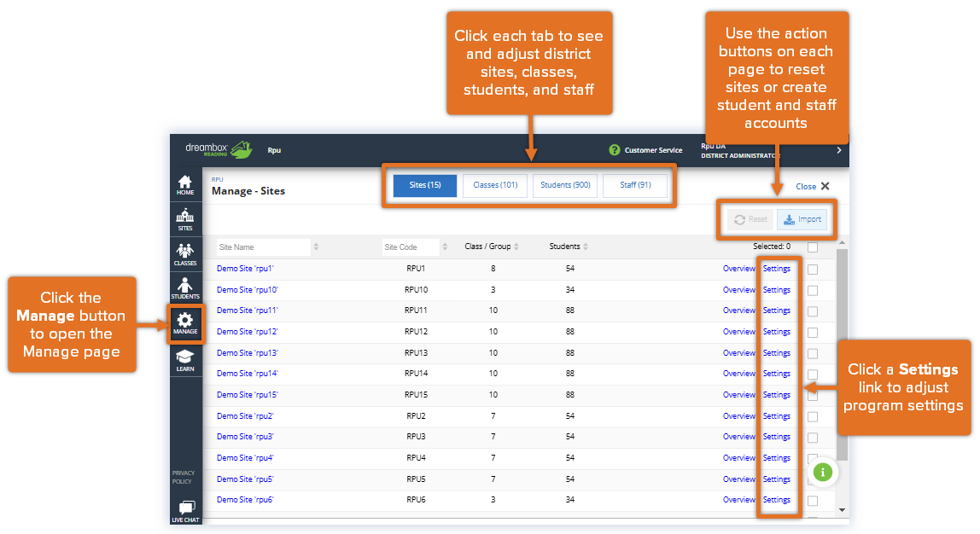Open Settings for Demo Site 'rpu5'
Viewport: 980px width, 534px height.
pos(777,479)
